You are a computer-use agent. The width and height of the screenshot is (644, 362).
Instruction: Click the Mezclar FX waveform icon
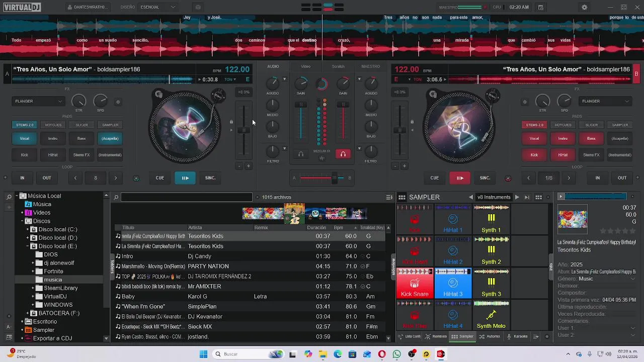[x=322, y=158]
